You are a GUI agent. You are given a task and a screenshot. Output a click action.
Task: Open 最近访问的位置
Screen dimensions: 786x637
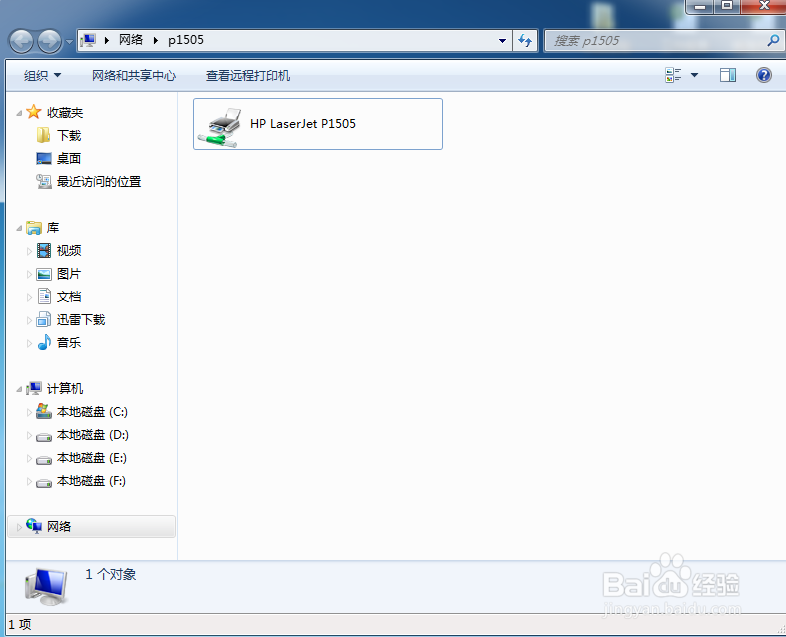click(99, 181)
